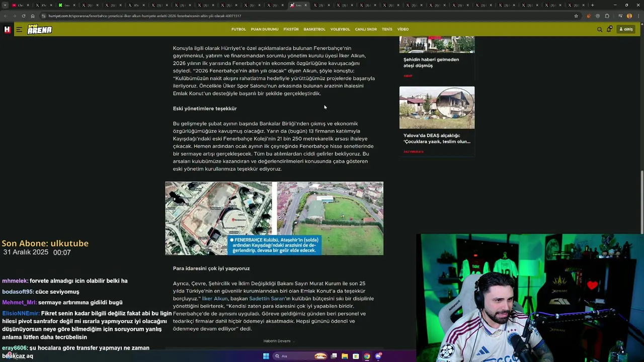Open the Chrome profile avatar
644x362 pixels.
(629, 16)
